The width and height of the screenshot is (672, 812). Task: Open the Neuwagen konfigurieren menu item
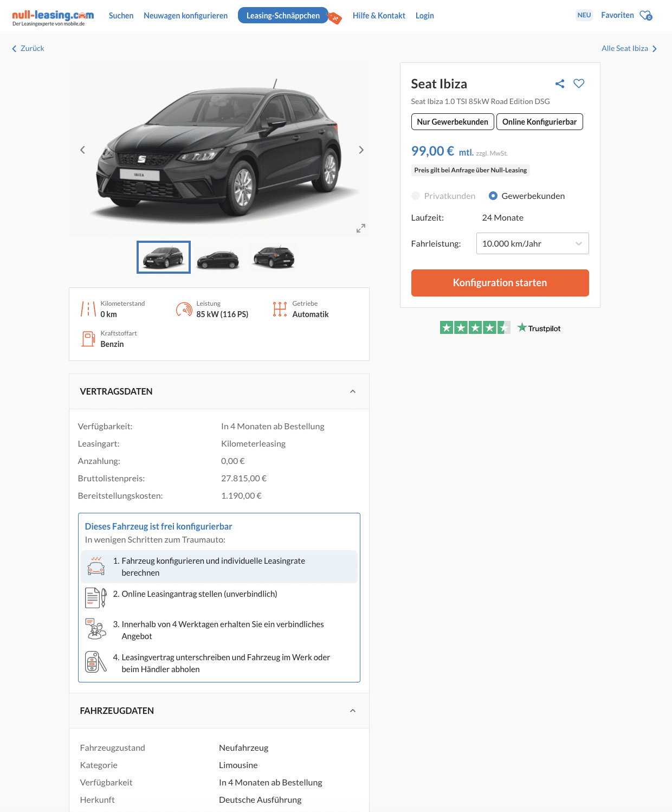[x=185, y=16]
